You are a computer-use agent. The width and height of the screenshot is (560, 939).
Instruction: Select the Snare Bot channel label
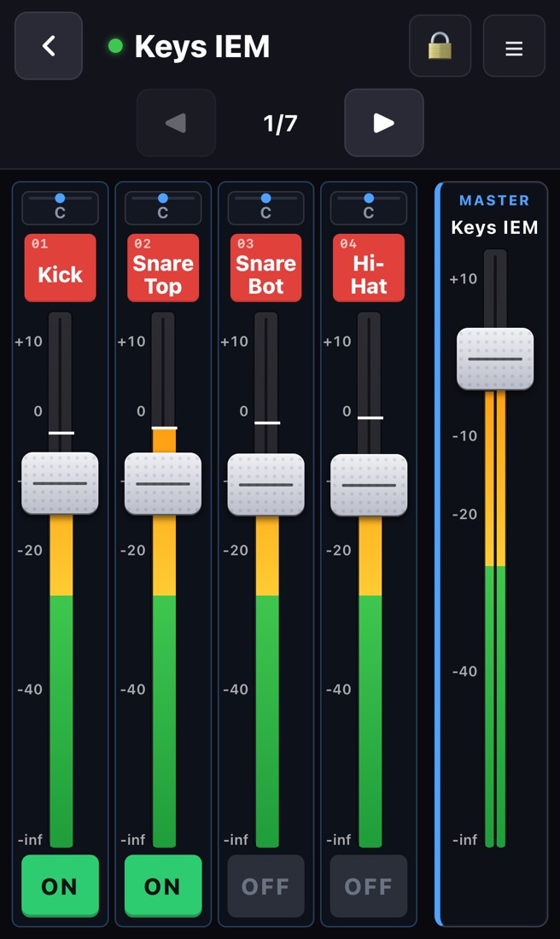(x=266, y=268)
